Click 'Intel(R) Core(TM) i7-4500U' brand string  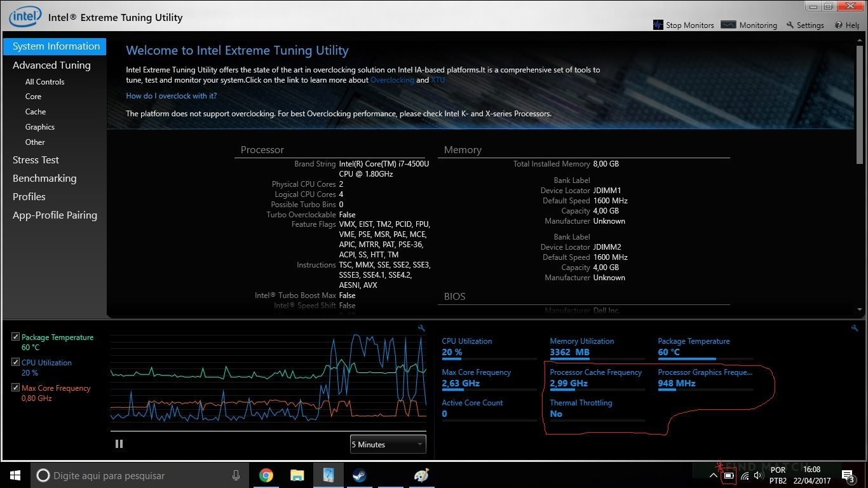[x=384, y=168]
